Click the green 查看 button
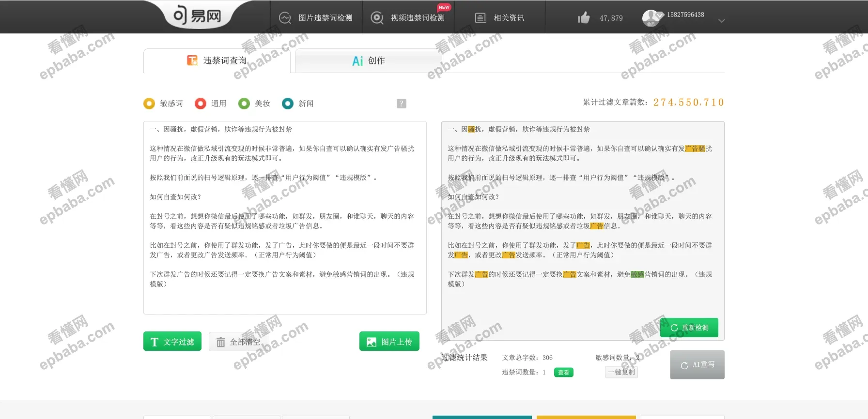 click(564, 373)
